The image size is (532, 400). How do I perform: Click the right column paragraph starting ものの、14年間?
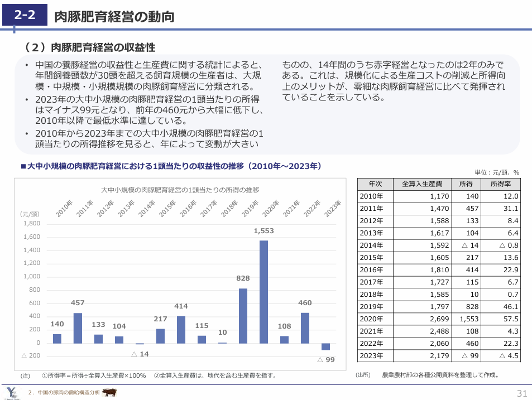pos(394,81)
